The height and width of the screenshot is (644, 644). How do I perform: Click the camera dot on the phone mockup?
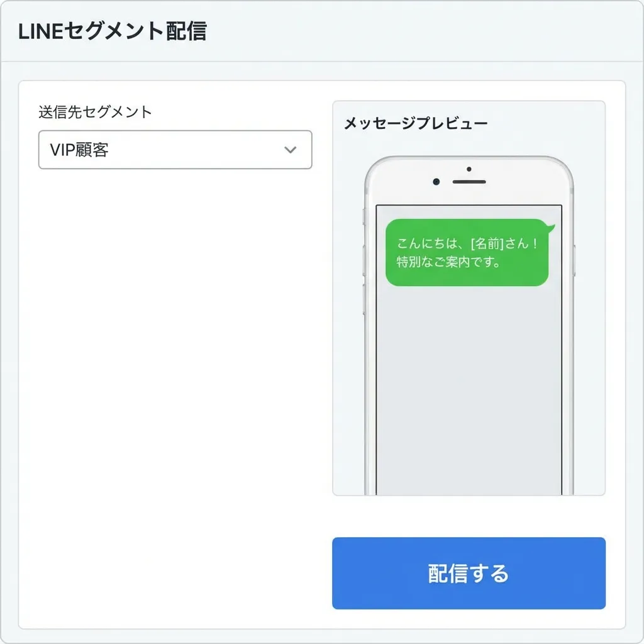click(x=435, y=180)
